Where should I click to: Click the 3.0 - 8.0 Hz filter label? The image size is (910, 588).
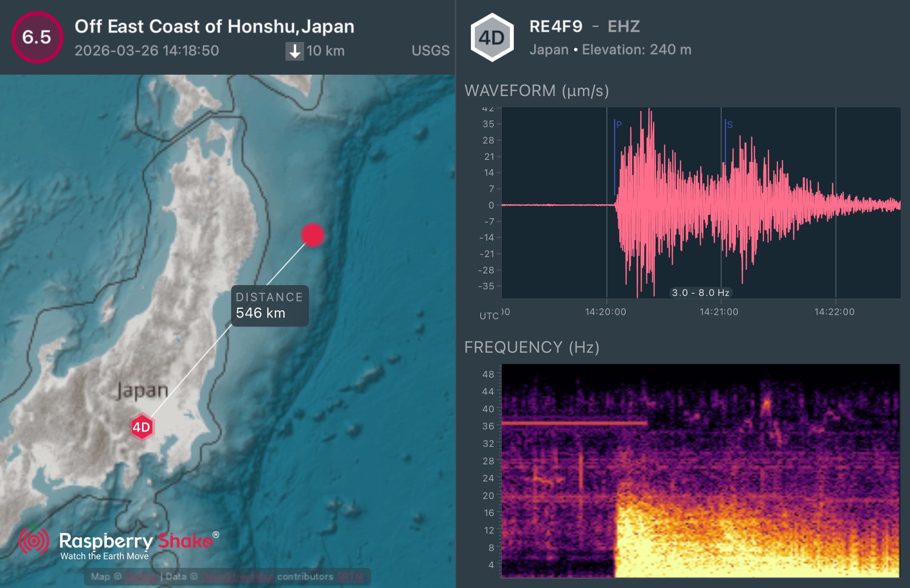[x=700, y=292]
